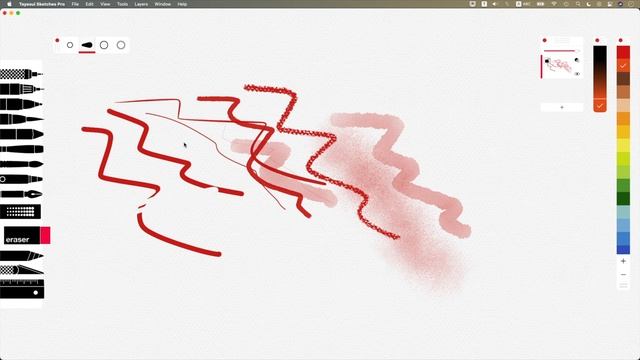
Task: Open the Apple menu
Action: [x=9, y=4]
